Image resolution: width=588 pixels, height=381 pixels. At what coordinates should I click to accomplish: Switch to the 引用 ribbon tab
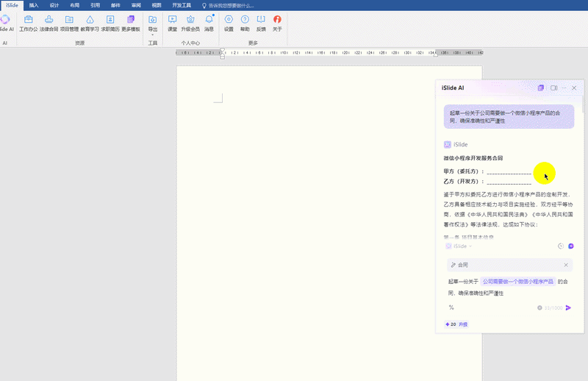tap(96, 5)
